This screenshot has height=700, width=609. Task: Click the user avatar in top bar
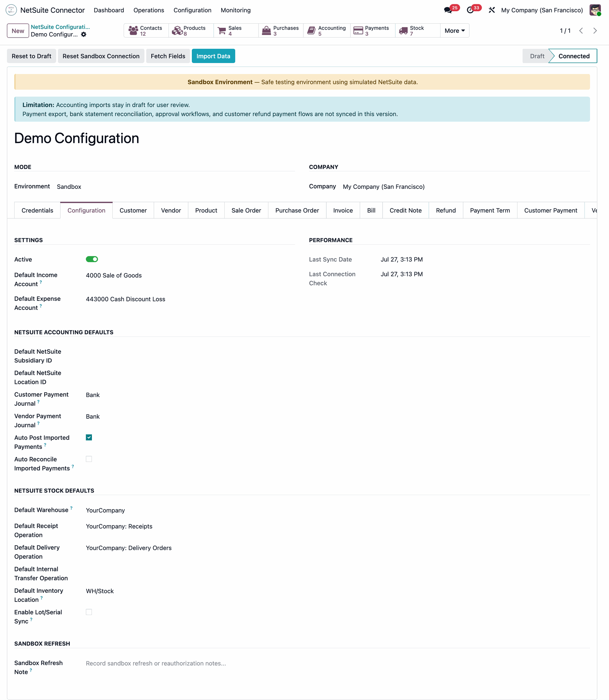[595, 10]
